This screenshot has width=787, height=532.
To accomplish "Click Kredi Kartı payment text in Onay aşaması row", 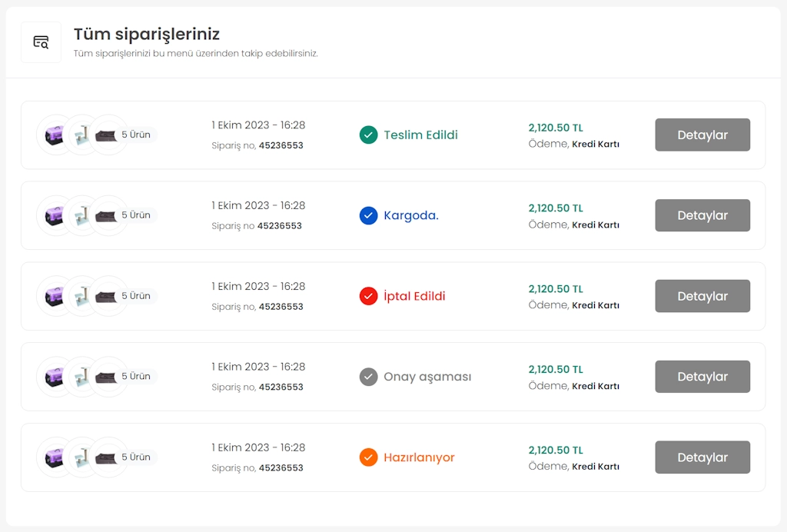I will click(x=596, y=386).
